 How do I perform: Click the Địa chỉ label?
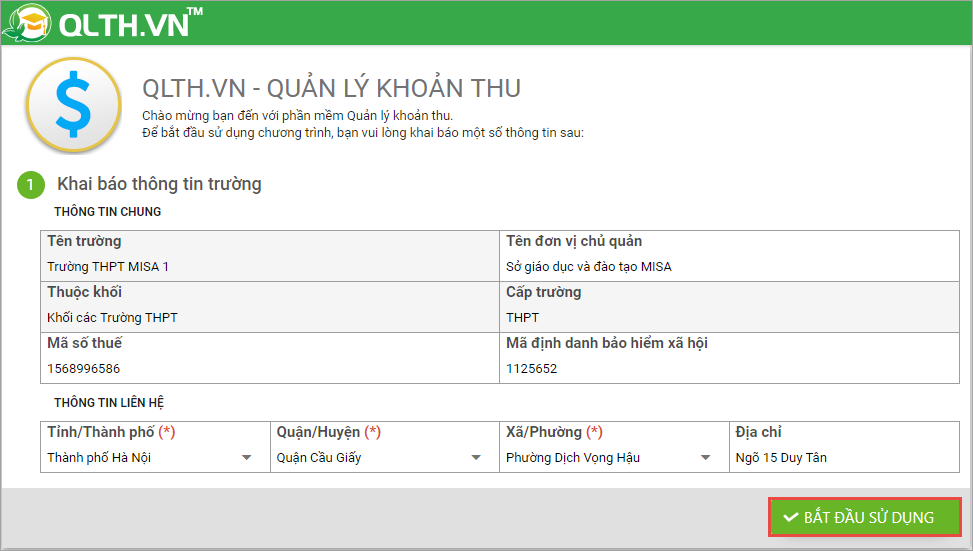coord(758,432)
